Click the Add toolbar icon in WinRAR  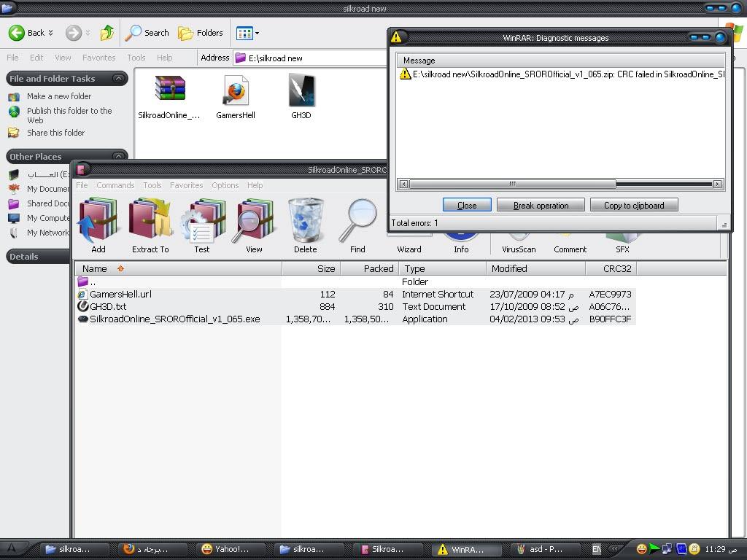98,225
